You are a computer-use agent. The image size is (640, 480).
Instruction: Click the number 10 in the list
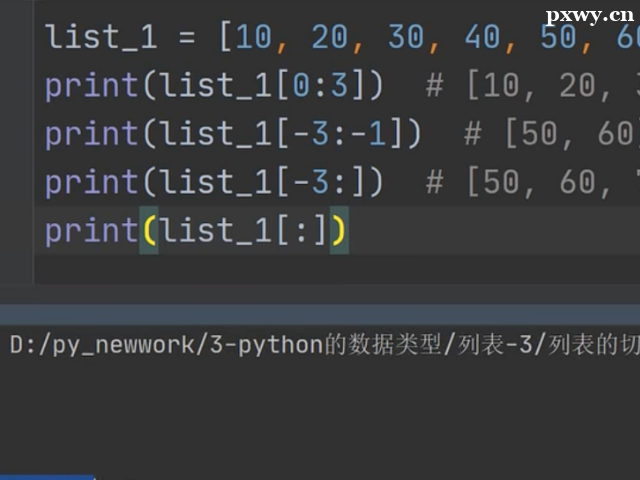click(x=253, y=38)
